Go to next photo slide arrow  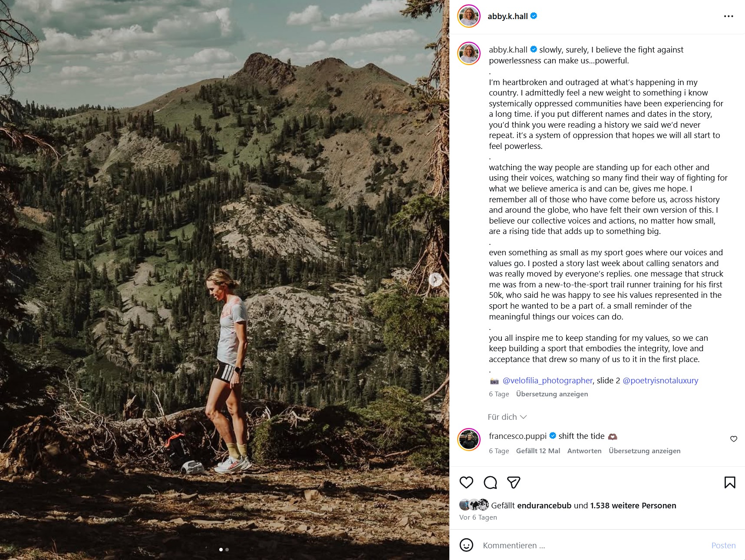coord(435,280)
